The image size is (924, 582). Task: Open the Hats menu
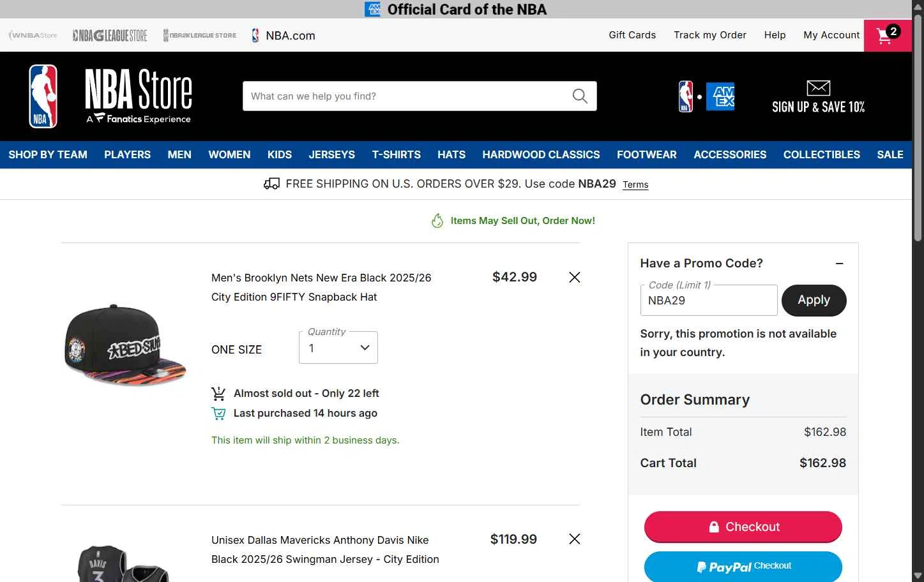tap(451, 154)
